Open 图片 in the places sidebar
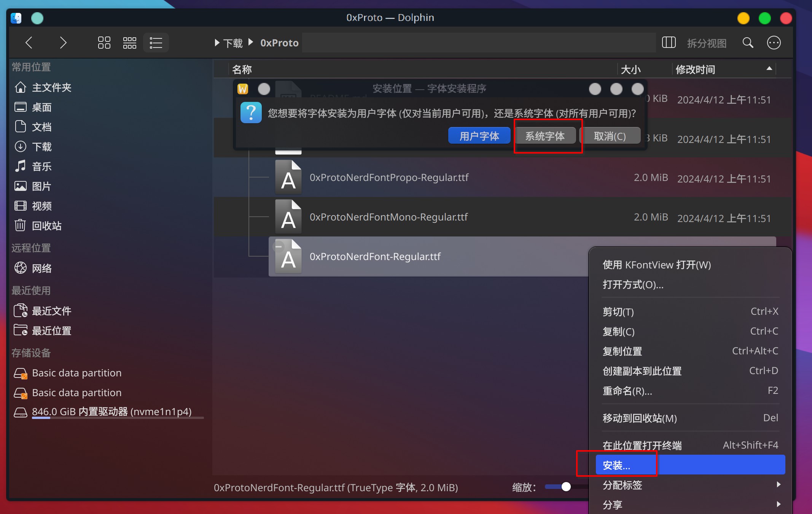This screenshot has height=514, width=812. [x=41, y=186]
